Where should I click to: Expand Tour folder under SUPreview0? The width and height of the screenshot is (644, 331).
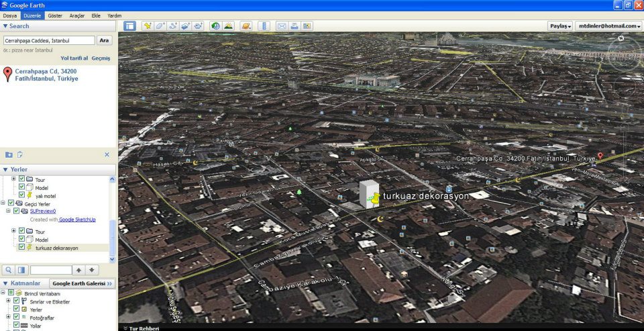13,231
